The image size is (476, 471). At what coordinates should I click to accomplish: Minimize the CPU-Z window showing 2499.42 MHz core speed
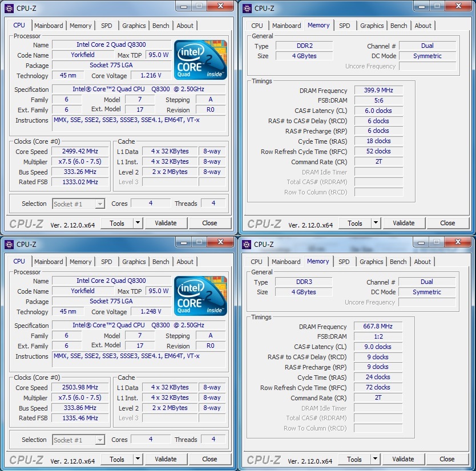click(x=184, y=6)
